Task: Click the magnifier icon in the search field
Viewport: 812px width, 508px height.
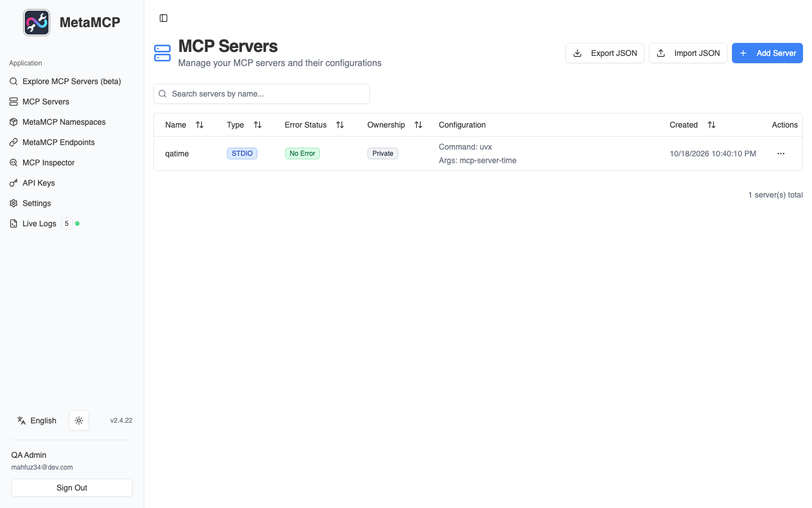Action: [x=162, y=94]
